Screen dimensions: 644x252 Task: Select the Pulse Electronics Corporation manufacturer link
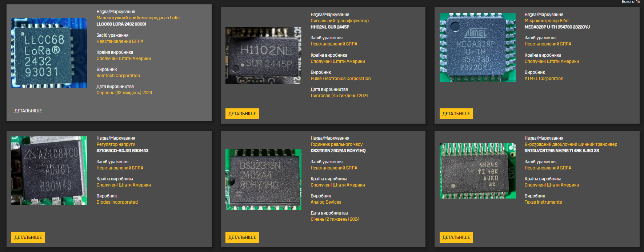[x=340, y=79]
